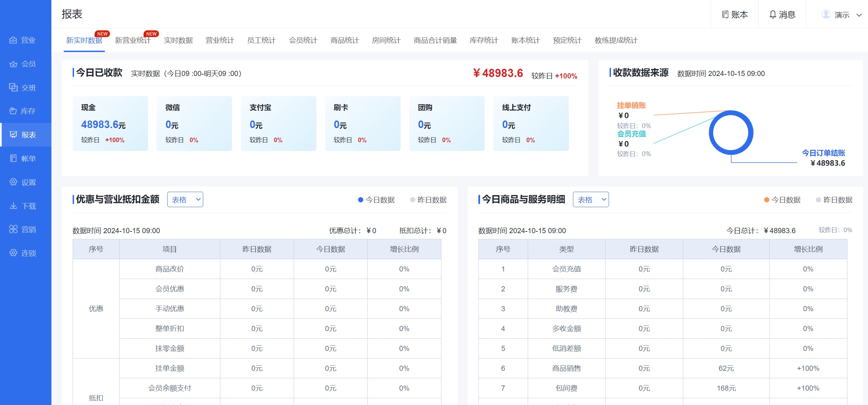Open the 演示 user account dropdown

click(x=842, y=15)
